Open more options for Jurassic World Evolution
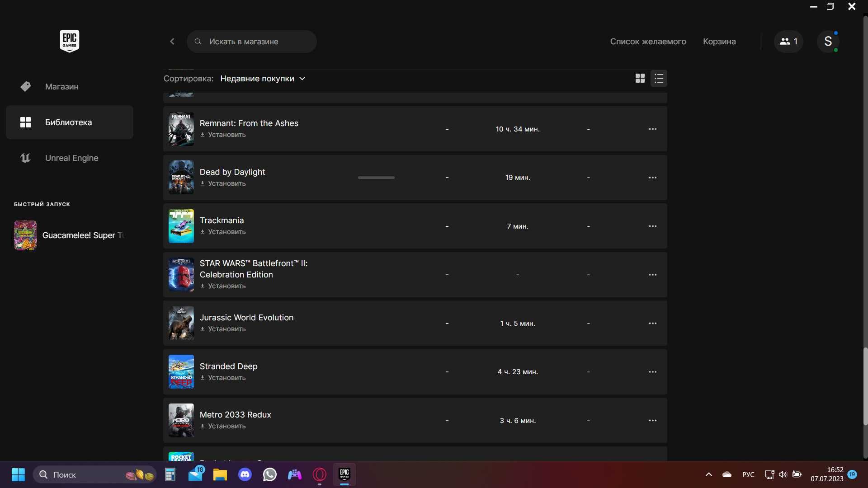This screenshot has height=488, width=868. tap(653, 323)
